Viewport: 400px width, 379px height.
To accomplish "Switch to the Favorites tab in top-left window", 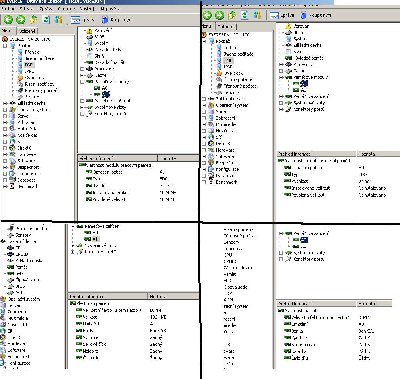I will tap(27, 31).
